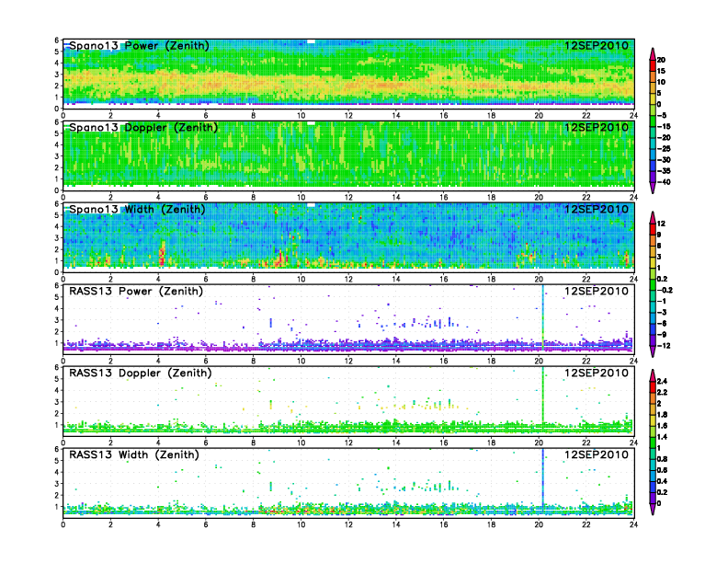Click the 12SEP2010 date in RASS13 Power panel
This screenshot has width=728, height=563.
click(597, 292)
